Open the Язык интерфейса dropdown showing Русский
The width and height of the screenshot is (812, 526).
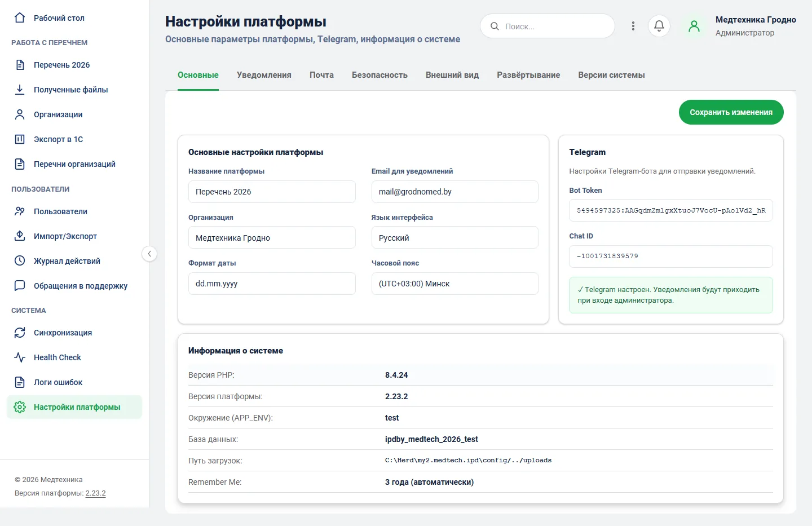tap(454, 237)
